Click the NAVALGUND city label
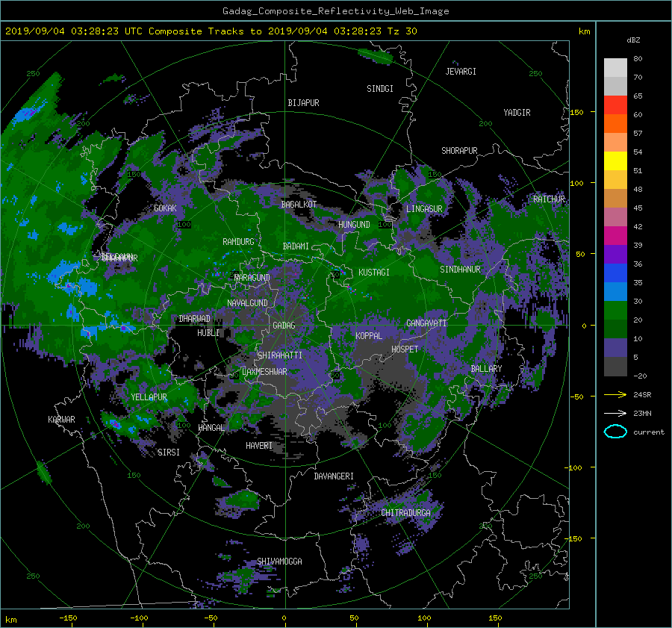The height and width of the screenshot is (628, 672). click(247, 303)
